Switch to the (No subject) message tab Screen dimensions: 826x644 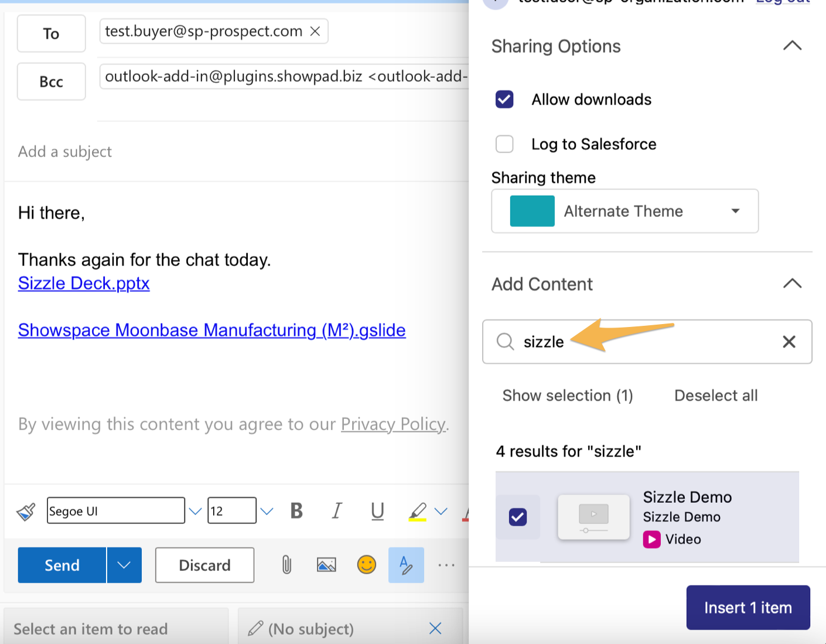(310, 629)
